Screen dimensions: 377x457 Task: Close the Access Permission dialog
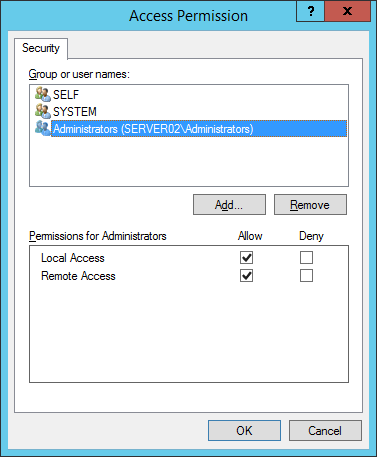(347, 12)
